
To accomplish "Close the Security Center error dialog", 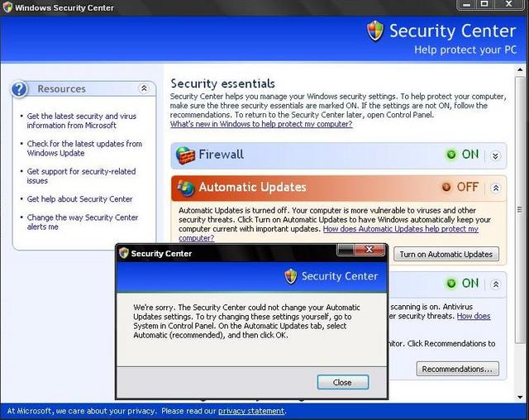I will [x=343, y=382].
